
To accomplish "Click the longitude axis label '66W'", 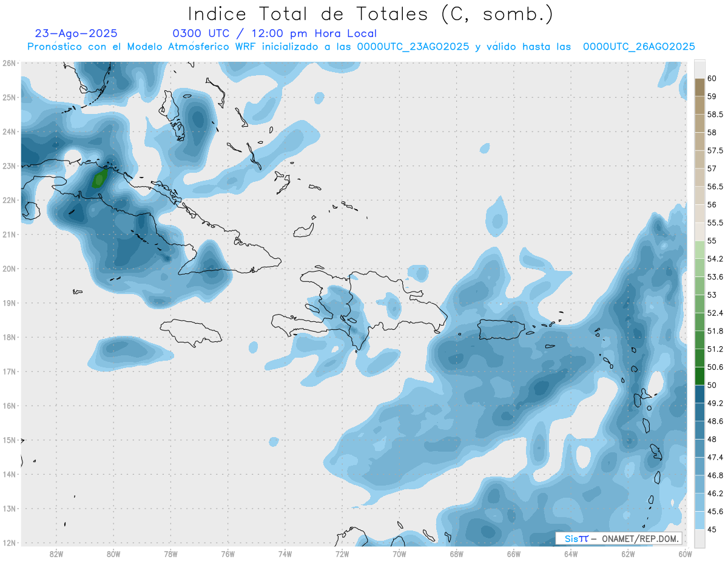I will coord(514,554).
